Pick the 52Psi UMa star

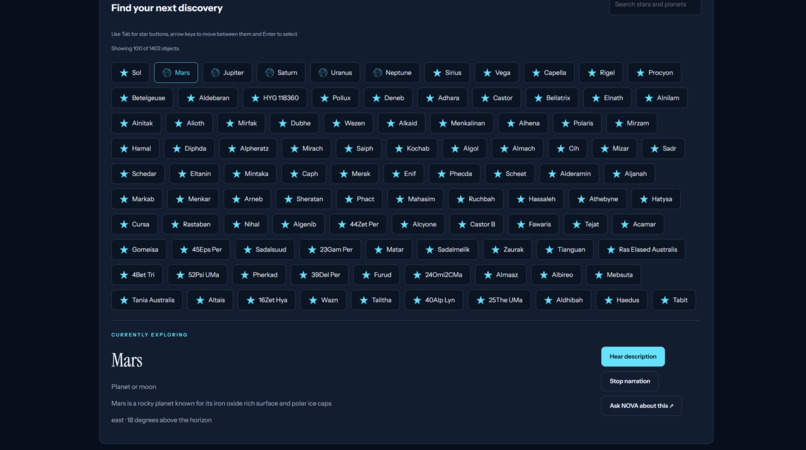point(197,275)
